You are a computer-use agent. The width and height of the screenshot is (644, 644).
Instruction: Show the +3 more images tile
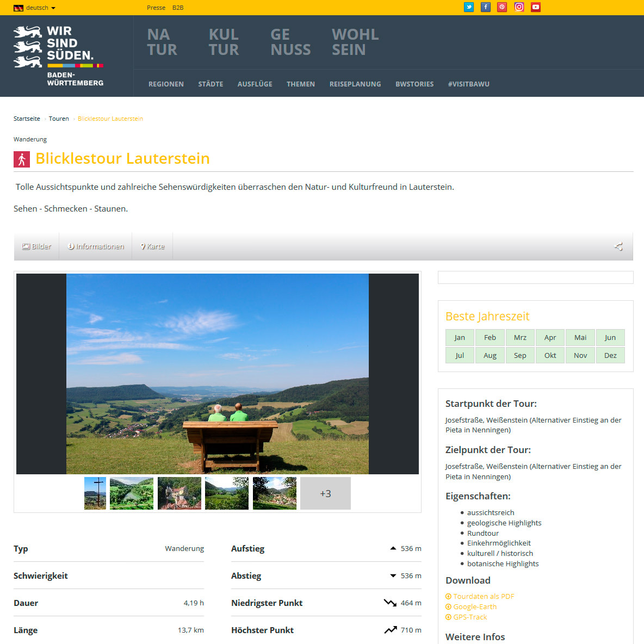325,493
